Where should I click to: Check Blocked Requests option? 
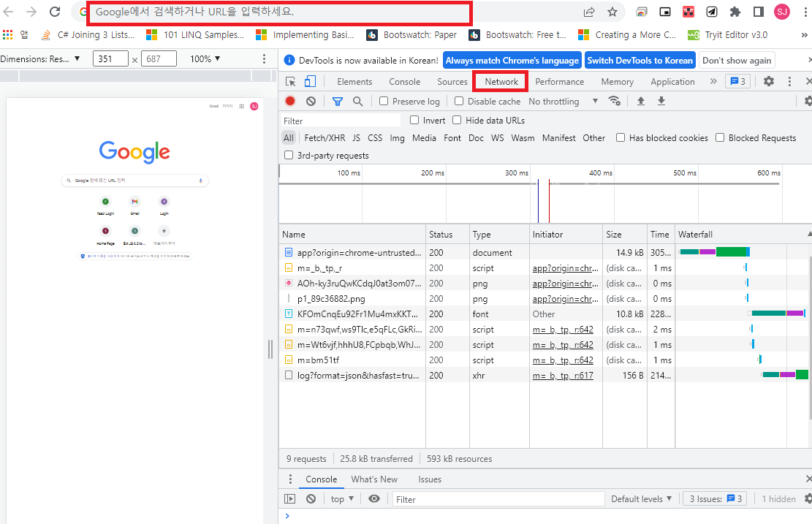tap(720, 137)
